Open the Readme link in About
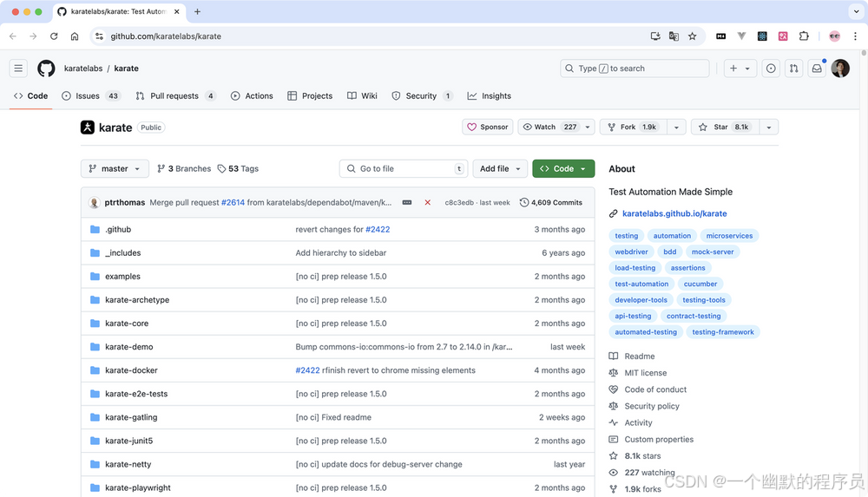The height and width of the screenshot is (497, 868). [640, 356]
